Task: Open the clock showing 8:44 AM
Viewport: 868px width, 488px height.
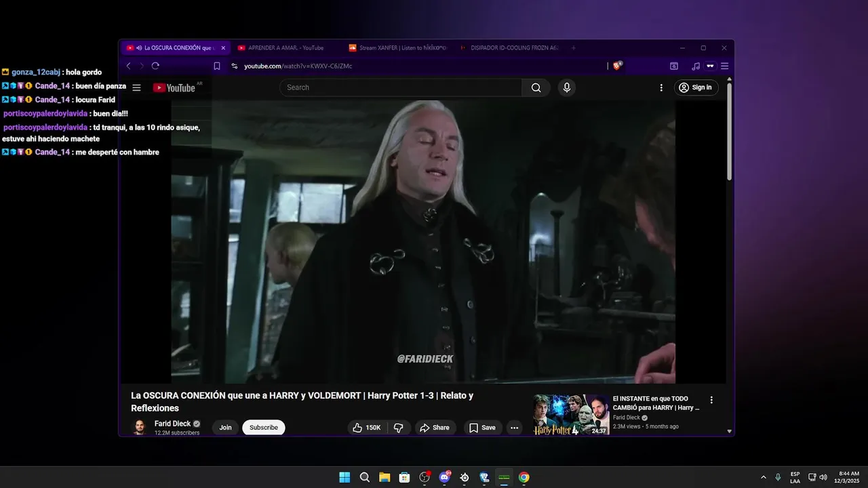Action: [848, 477]
